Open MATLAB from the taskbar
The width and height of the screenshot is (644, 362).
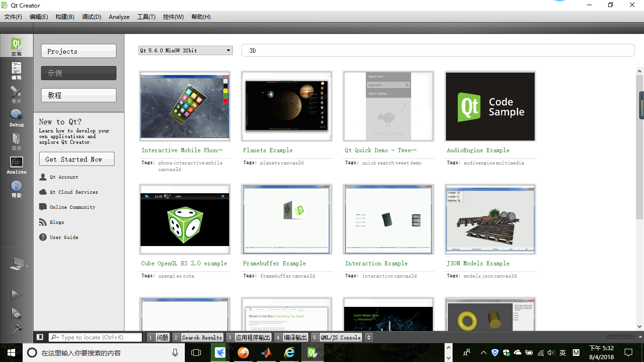[266, 353]
